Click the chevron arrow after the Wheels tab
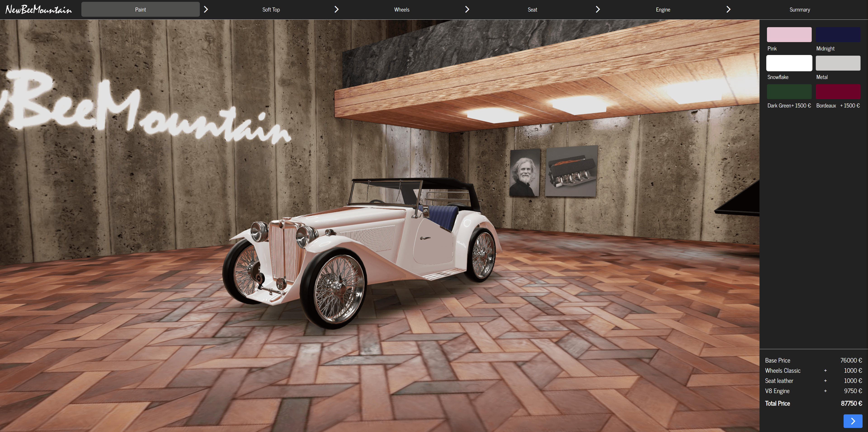 pyautogui.click(x=467, y=10)
